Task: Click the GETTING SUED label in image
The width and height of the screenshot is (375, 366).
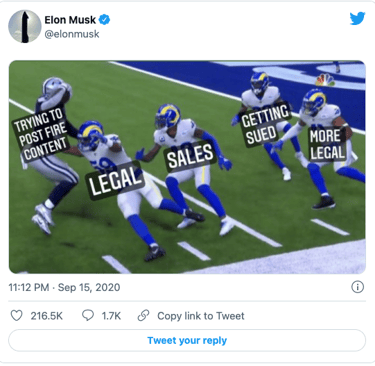Action: (x=265, y=125)
